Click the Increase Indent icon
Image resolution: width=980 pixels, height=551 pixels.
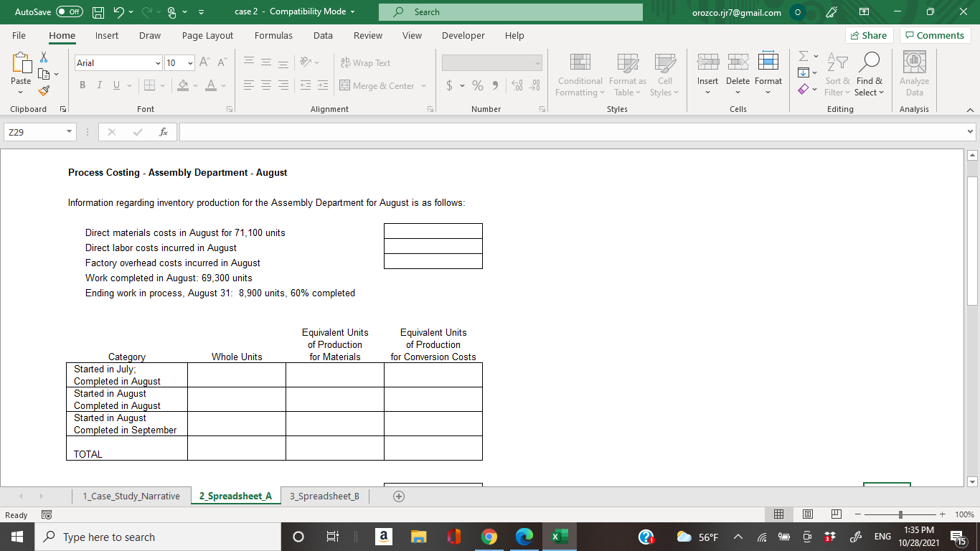pos(322,86)
